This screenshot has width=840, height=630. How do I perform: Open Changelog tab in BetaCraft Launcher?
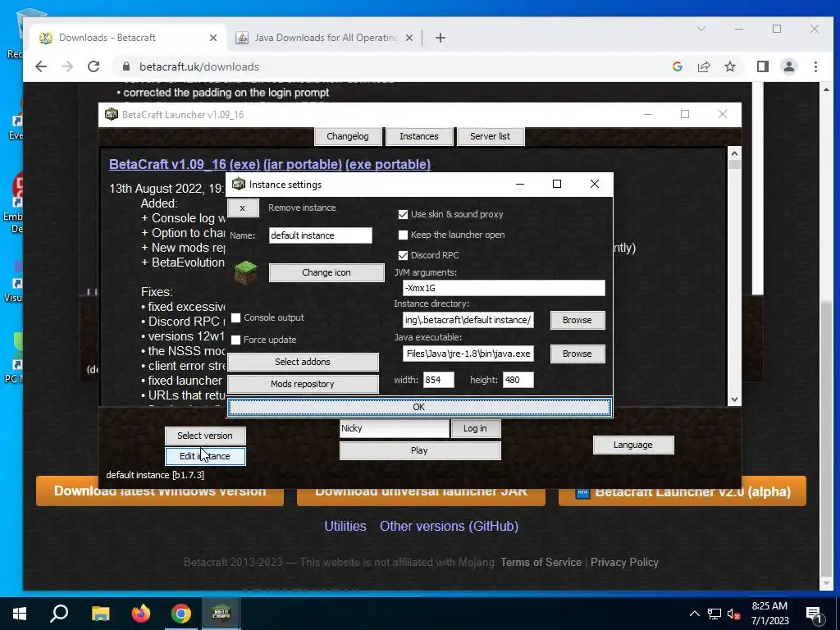point(348,136)
